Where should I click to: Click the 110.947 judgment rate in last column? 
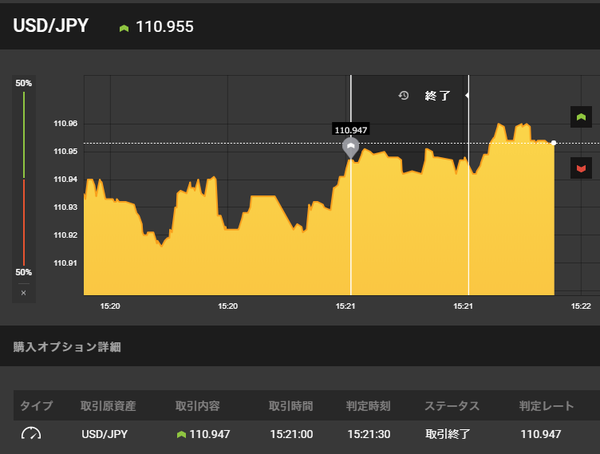[541, 434]
